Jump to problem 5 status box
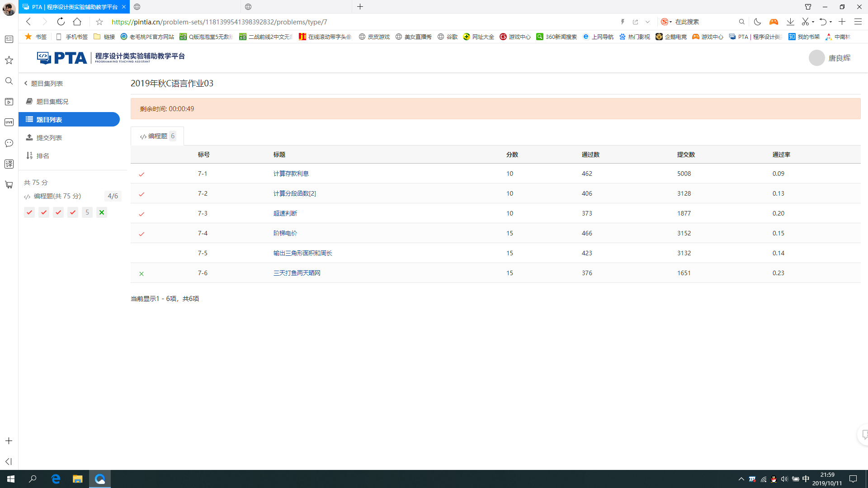The height and width of the screenshot is (488, 868). [x=87, y=212]
